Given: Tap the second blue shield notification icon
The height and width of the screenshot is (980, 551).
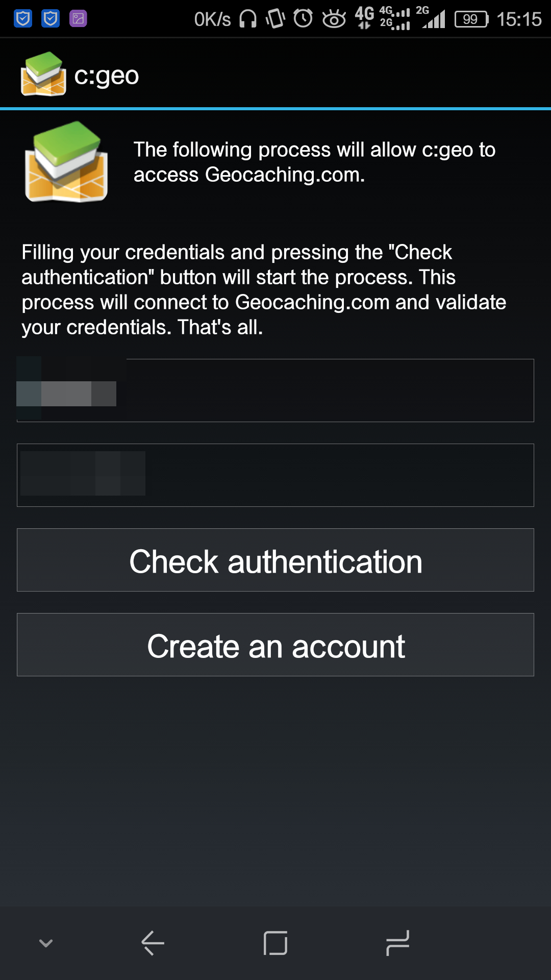Looking at the screenshot, I should coord(51,19).
